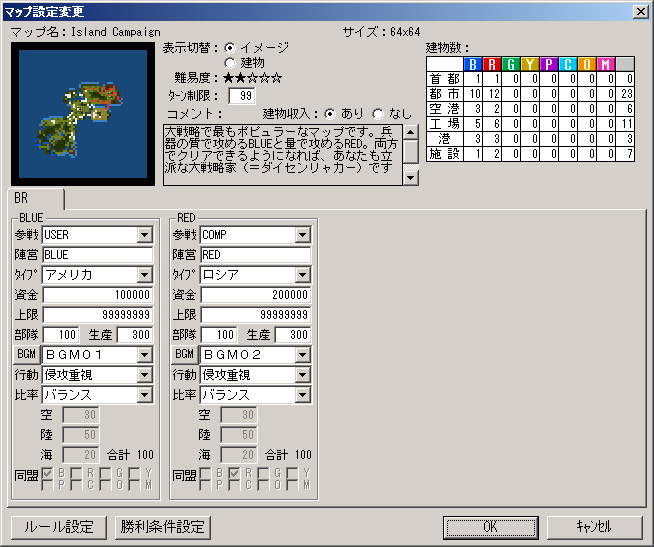Screen dimensions: 654x547
Task: Click the 施設 row label in building table
Action: 445,154
